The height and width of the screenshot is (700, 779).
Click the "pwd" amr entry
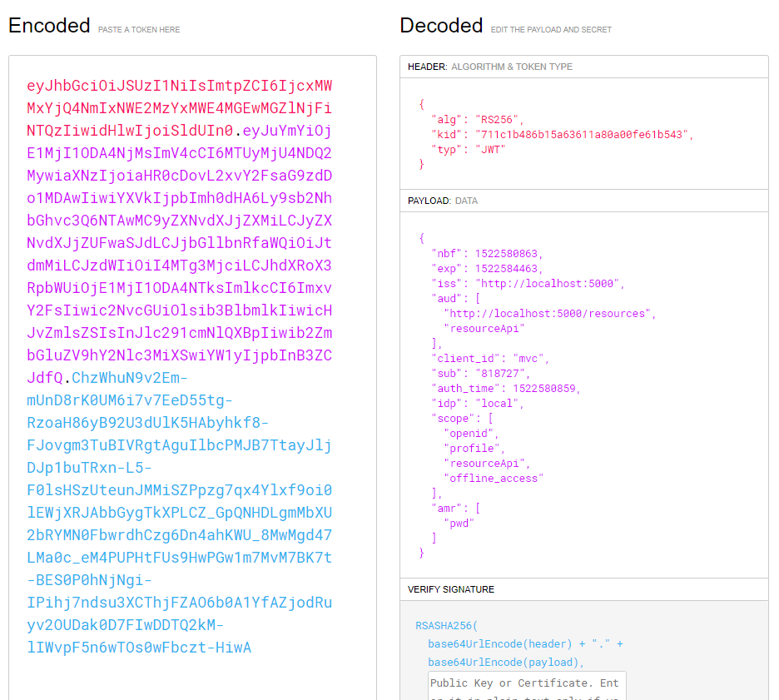pyautogui.click(x=461, y=523)
